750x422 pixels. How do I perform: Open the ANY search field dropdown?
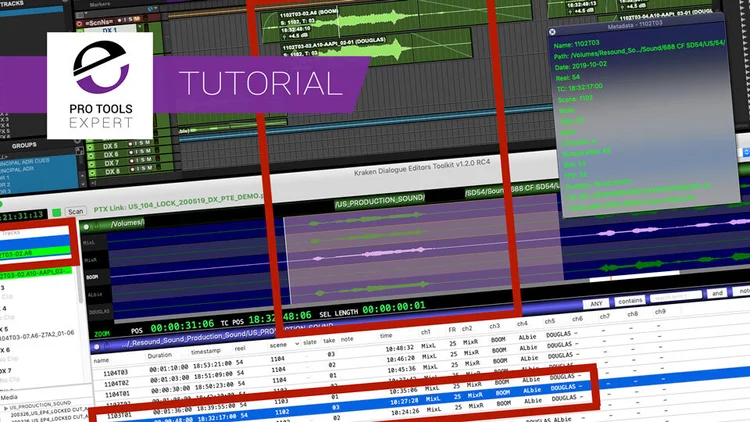coord(596,303)
